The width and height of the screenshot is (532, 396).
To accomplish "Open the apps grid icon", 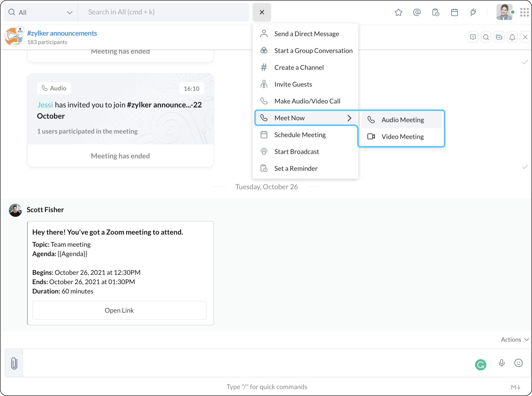I will pos(524,12).
